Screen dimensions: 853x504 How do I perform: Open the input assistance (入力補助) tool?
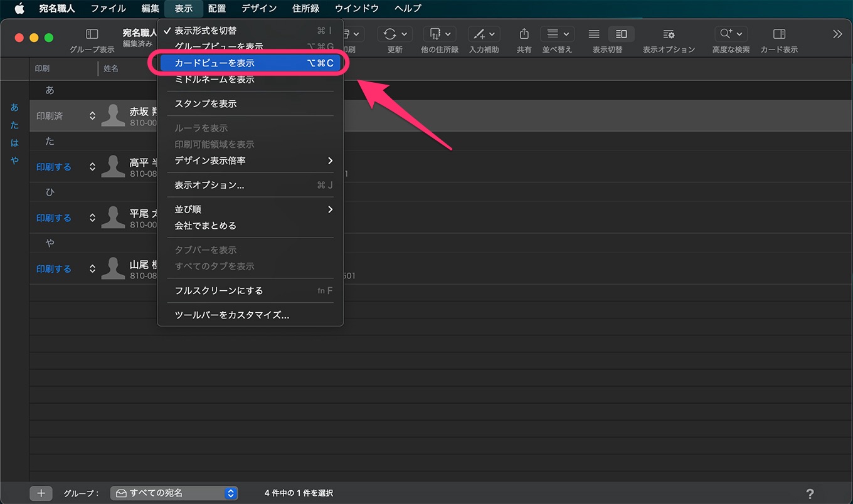coord(484,34)
